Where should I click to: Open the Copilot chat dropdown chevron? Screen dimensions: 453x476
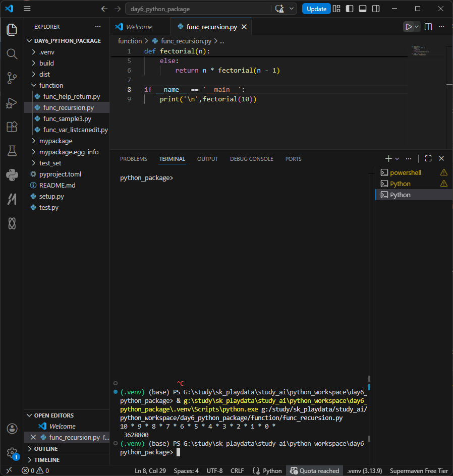(x=292, y=9)
